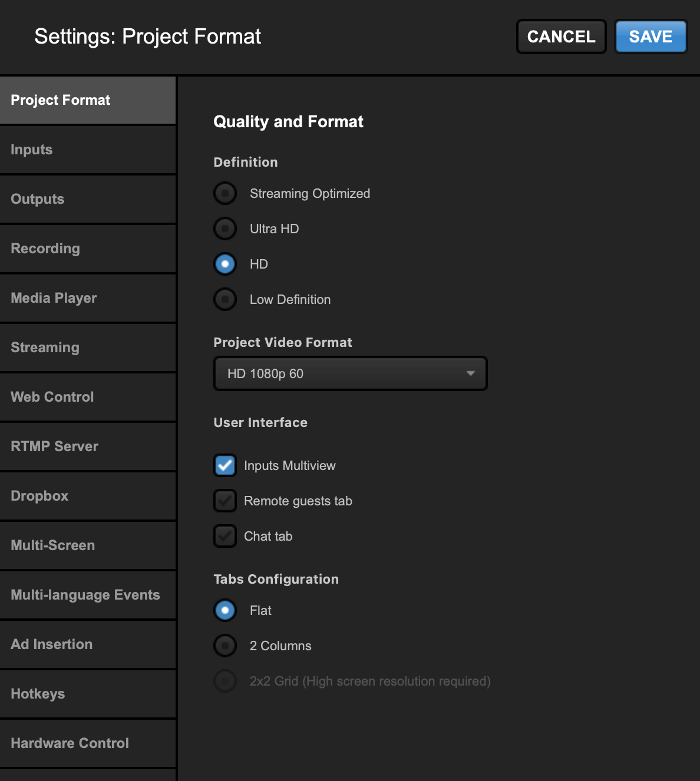
Task: Toggle the Chat tab checkbox
Action: point(225,536)
